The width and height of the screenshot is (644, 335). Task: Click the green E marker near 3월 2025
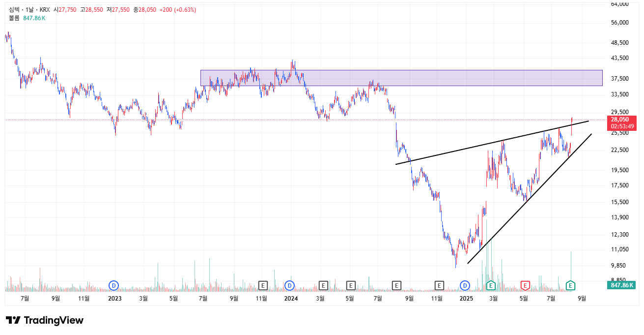click(x=491, y=285)
